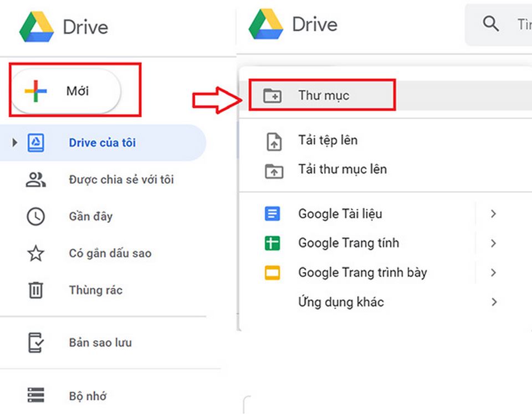The image size is (532, 414).
Task: Click the Bản sao lưu backup icon
Action: coord(36,343)
